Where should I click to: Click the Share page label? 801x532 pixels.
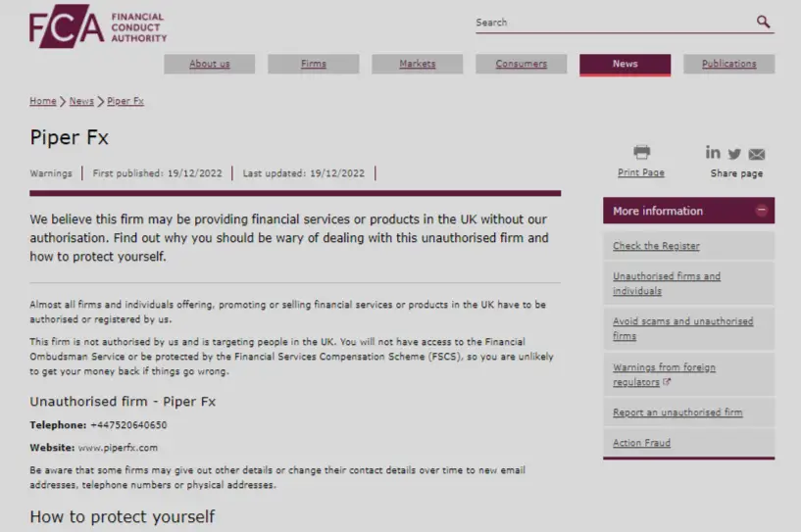click(736, 173)
